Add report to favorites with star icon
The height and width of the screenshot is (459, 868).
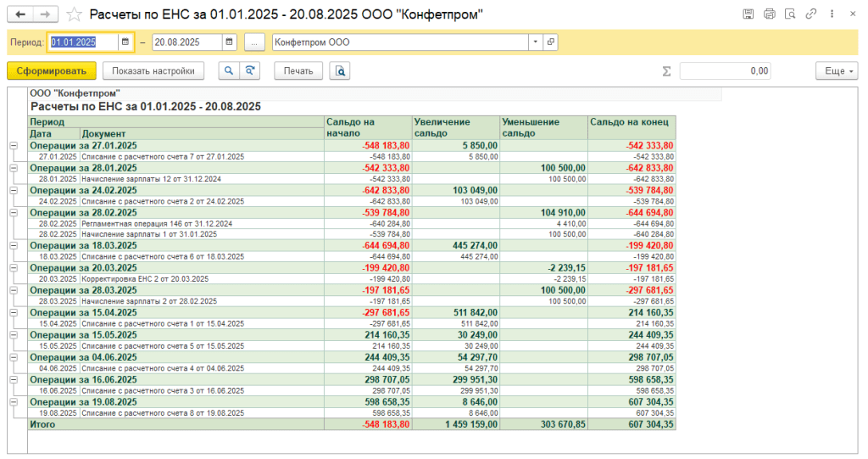pos(75,14)
